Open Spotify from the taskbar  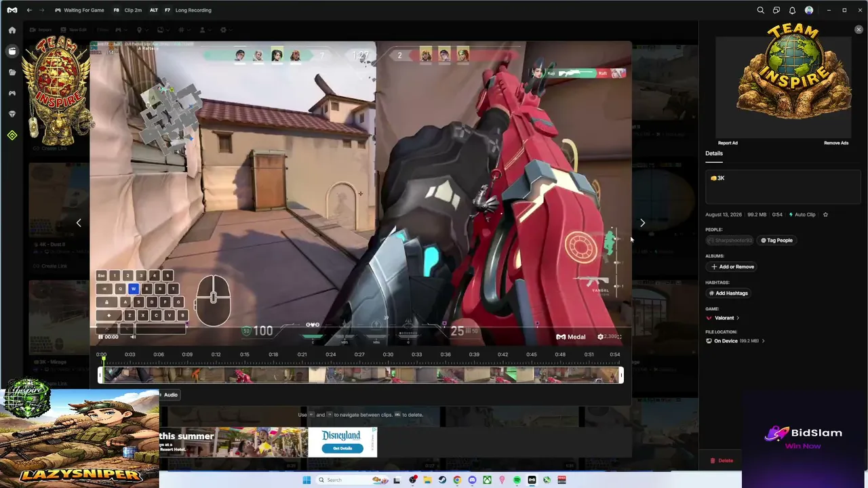coord(517,480)
